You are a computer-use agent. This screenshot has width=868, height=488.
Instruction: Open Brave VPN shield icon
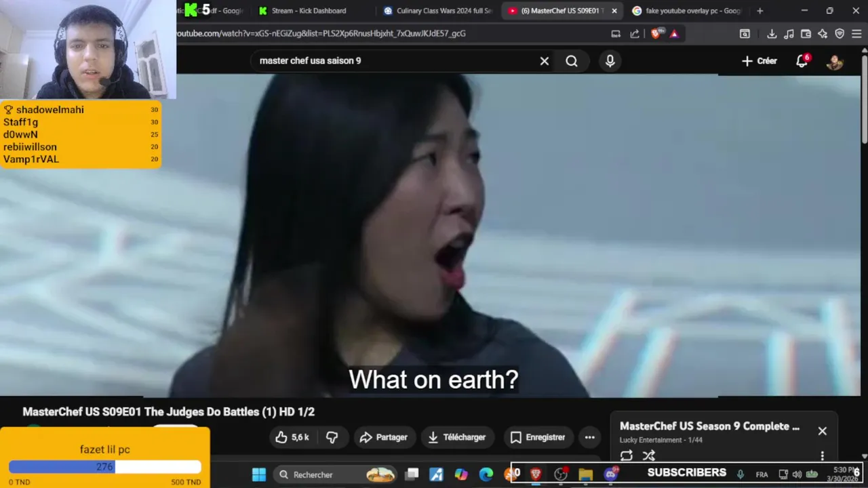pyautogui.click(x=840, y=34)
